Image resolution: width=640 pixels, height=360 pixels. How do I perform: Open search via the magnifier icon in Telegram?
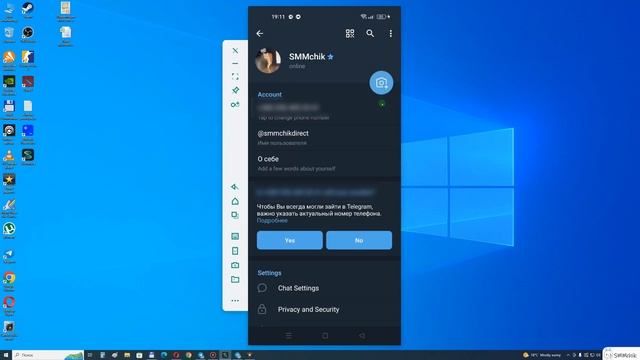pos(370,33)
